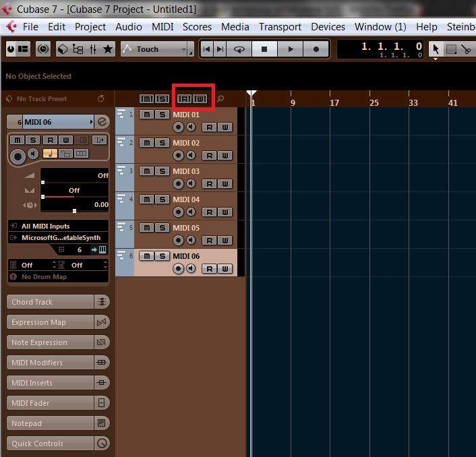This screenshot has height=457, width=476.
Task: Select the Object Selection arrow tool
Action: pyautogui.click(x=436, y=49)
